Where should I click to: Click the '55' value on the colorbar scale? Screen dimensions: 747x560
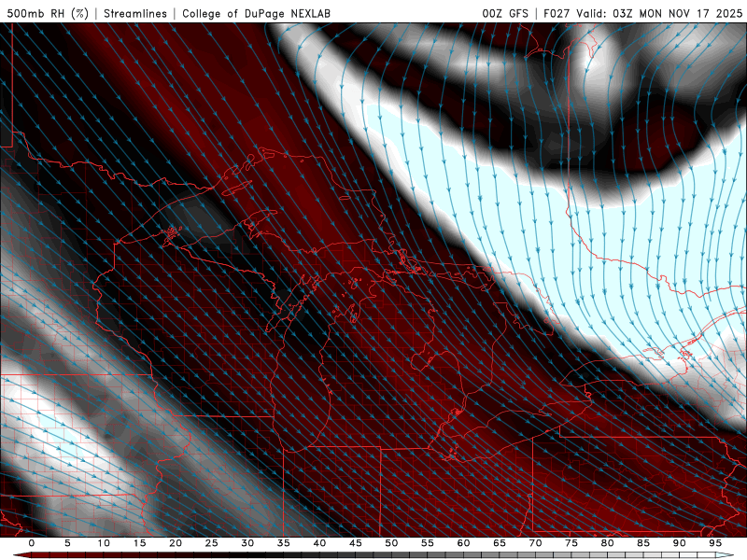pyautogui.click(x=428, y=543)
